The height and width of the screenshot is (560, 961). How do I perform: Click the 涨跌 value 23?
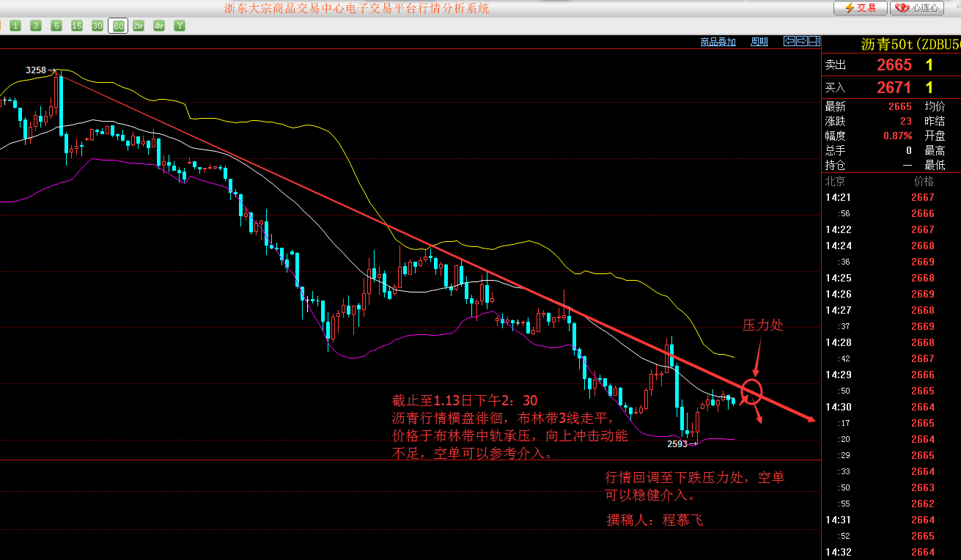coord(906,121)
